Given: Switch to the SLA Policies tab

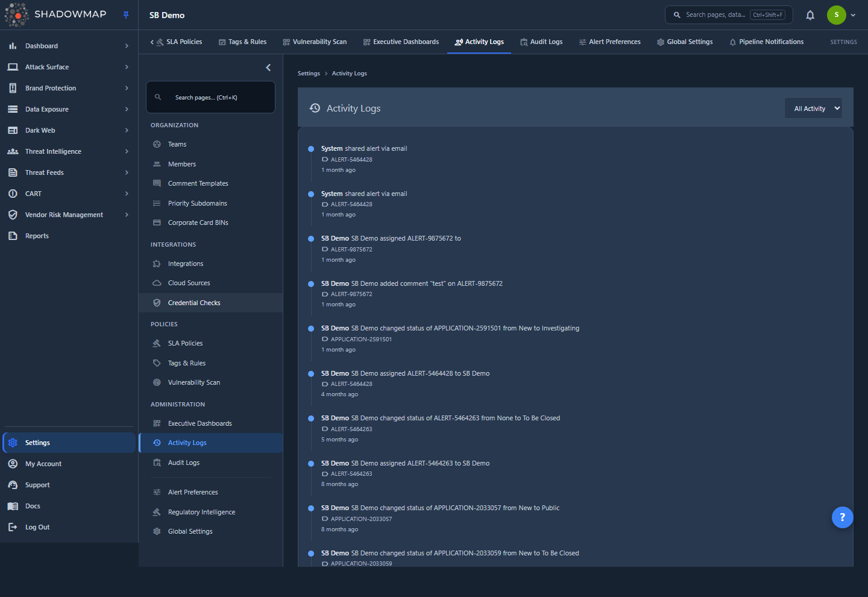Looking at the screenshot, I should point(179,42).
